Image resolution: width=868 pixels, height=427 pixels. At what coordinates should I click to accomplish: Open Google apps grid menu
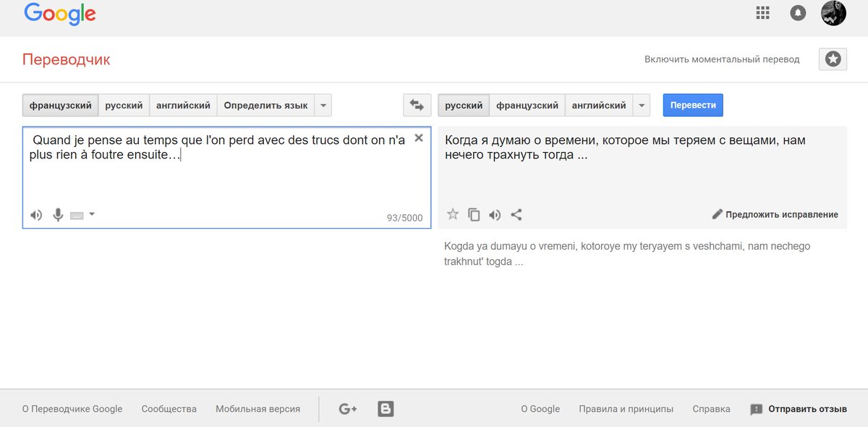tap(762, 13)
